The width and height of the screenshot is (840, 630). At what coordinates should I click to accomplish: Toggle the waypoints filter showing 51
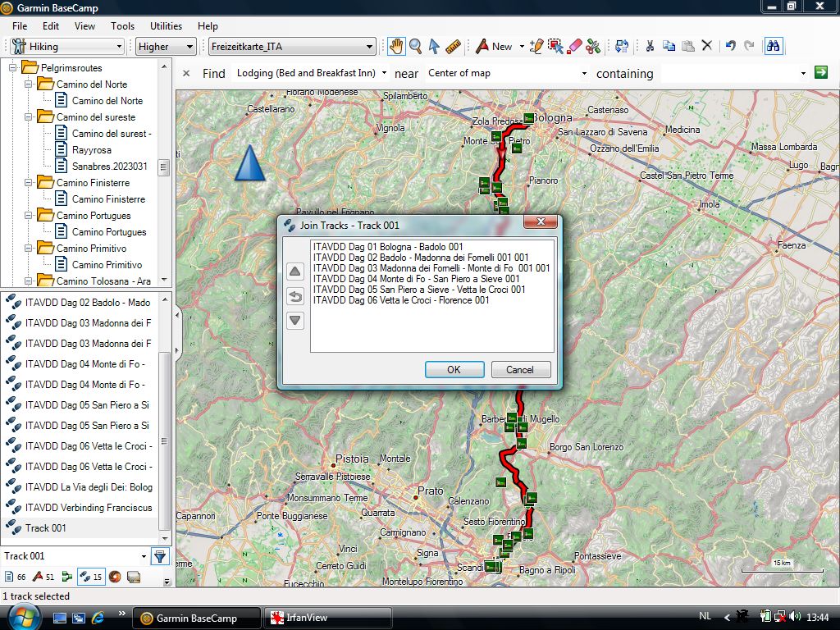43,577
